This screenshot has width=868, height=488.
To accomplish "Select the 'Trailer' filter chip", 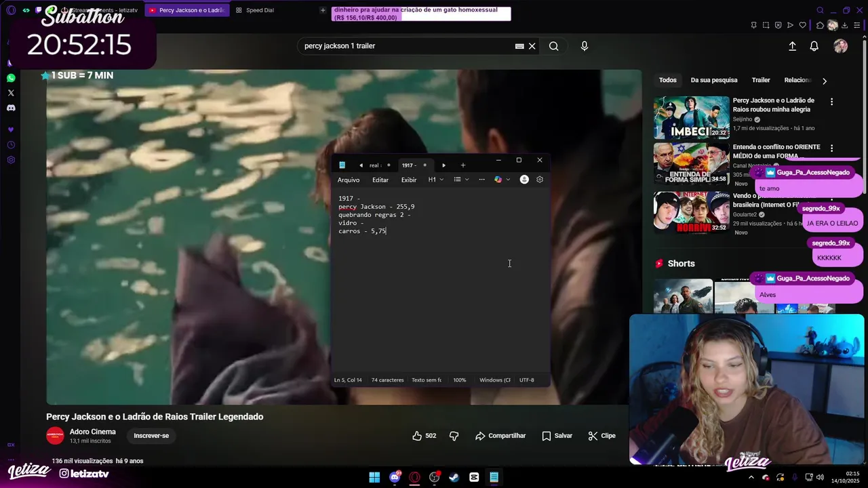I will click(761, 80).
